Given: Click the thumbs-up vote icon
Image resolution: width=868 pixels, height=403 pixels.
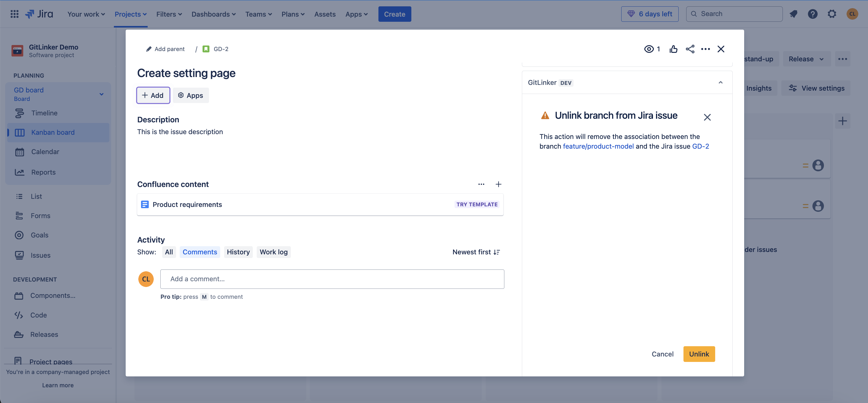Looking at the screenshot, I should click(673, 49).
